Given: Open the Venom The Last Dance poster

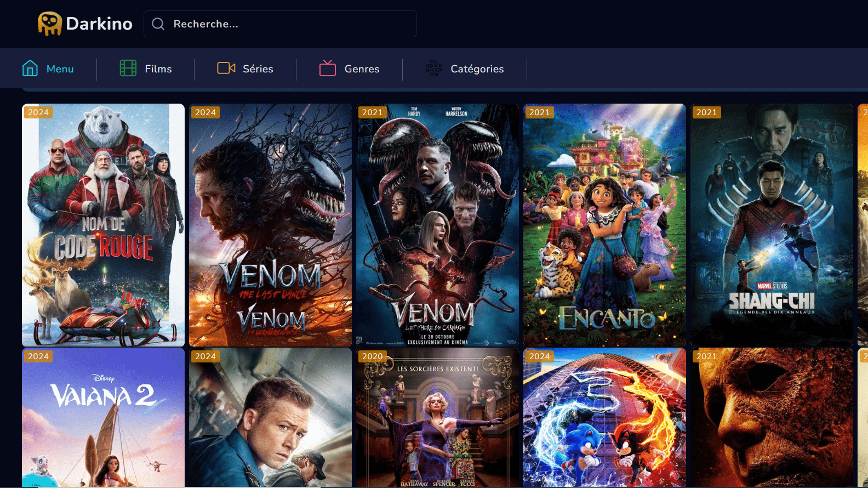Looking at the screenshot, I should [x=270, y=225].
